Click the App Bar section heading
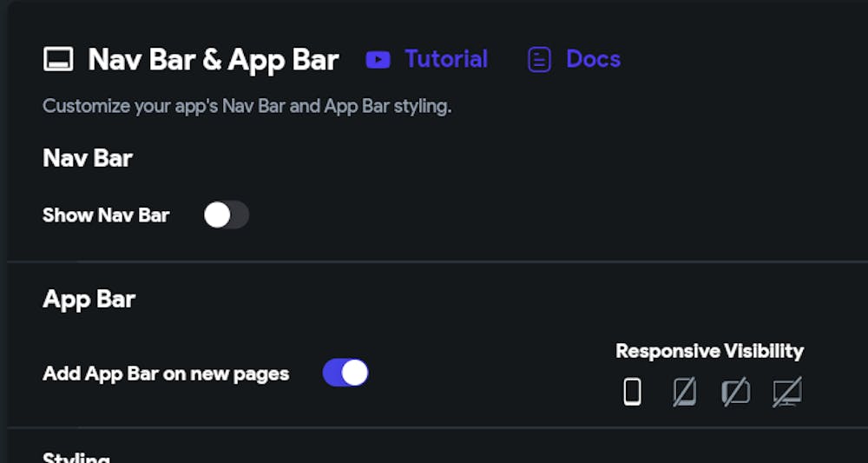 [89, 299]
